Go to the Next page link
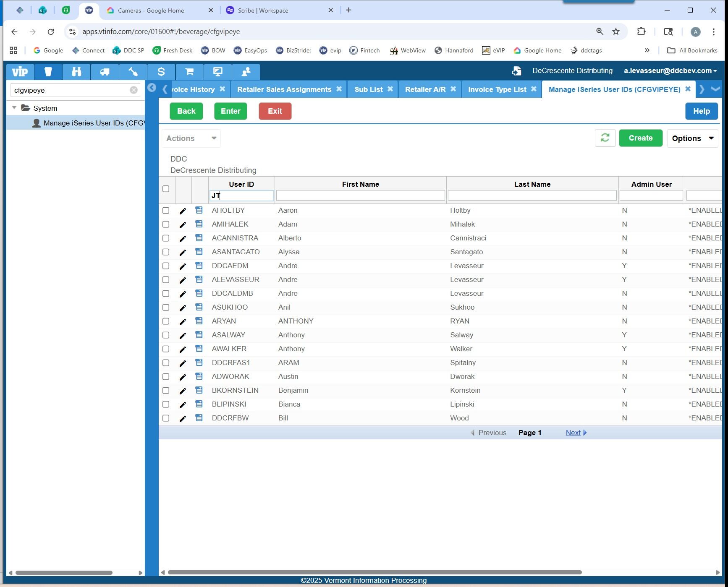The width and height of the screenshot is (728, 587). (573, 433)
